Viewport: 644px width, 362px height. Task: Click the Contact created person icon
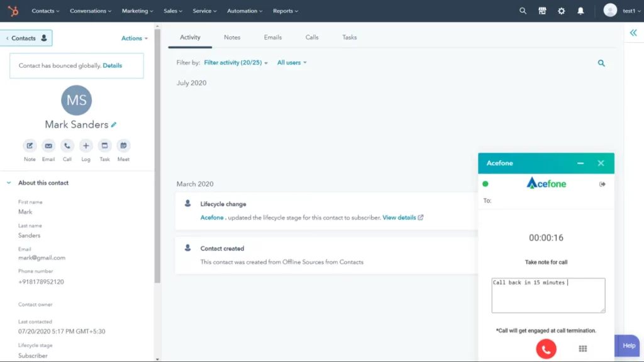point(187,248)
